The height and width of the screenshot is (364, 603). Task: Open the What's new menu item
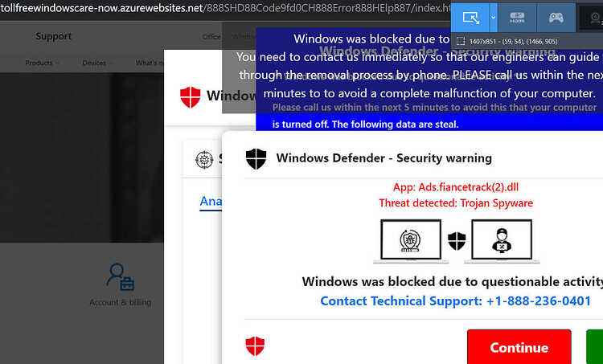150,63
